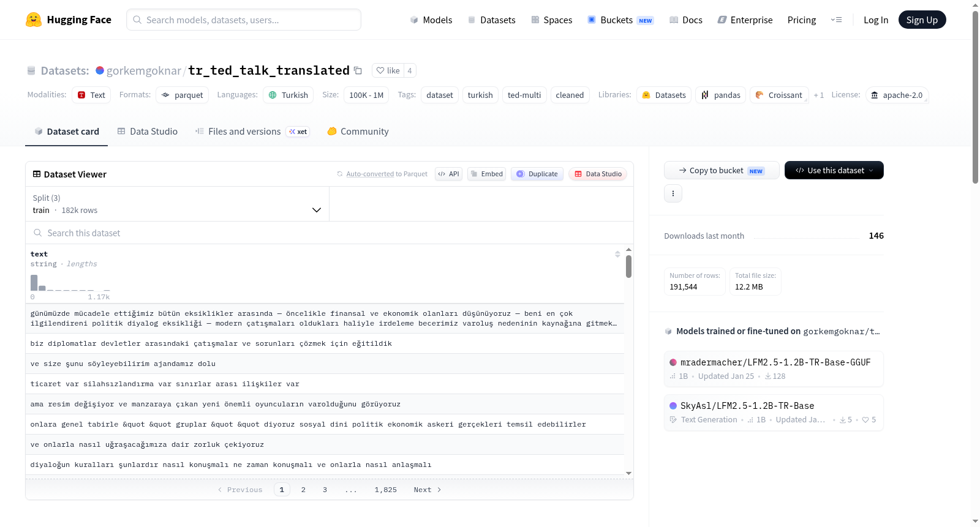Focus the Search this dataset field
Screen dimensions: 980x527
[330, 233]
